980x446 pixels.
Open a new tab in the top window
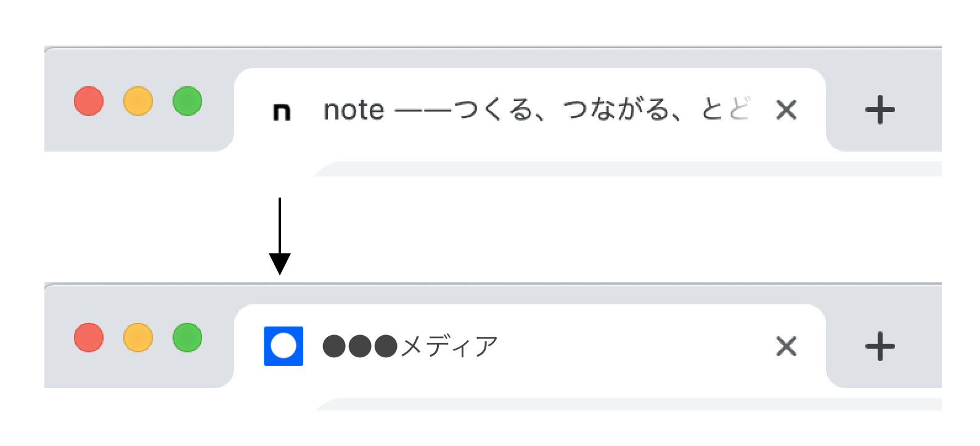880,110
